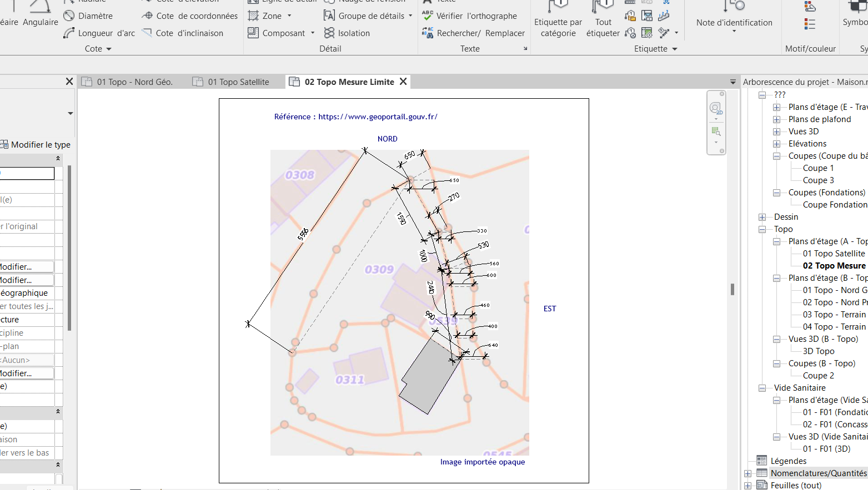868x490 pixels.
Task: Expand the Dessin tree node
Action: (x=762, y=217)
